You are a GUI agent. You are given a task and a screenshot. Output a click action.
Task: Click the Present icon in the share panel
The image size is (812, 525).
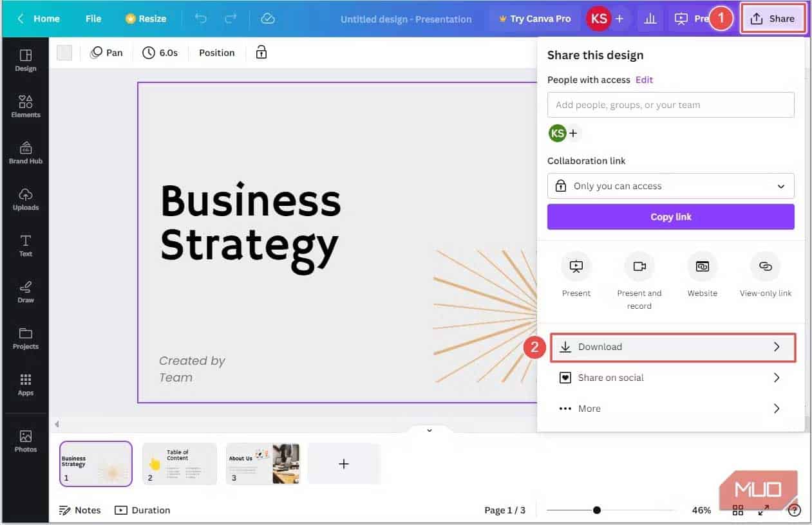point(576,266)
